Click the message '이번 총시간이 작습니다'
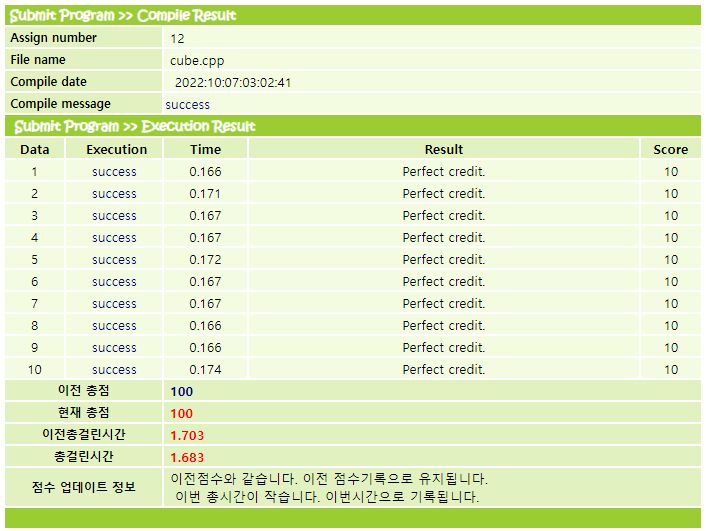Viewport: 706px width, 531px height. pyautogui.click(x=248, y=497)
